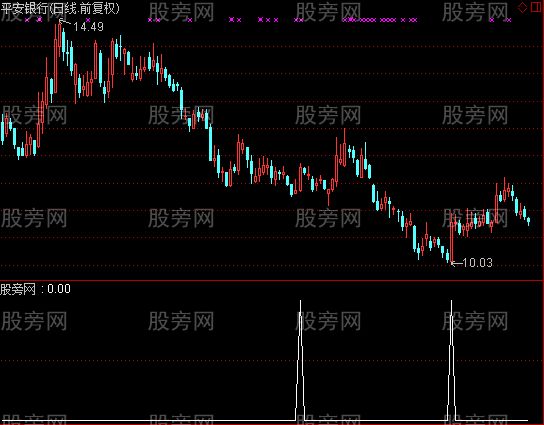Select the 14.49 high price label

88,27
